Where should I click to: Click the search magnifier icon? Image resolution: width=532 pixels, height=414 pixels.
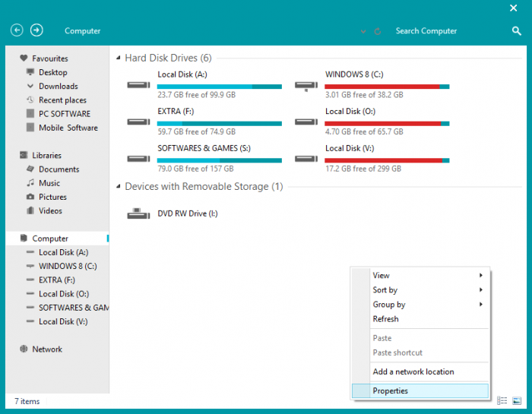(516, 31)
